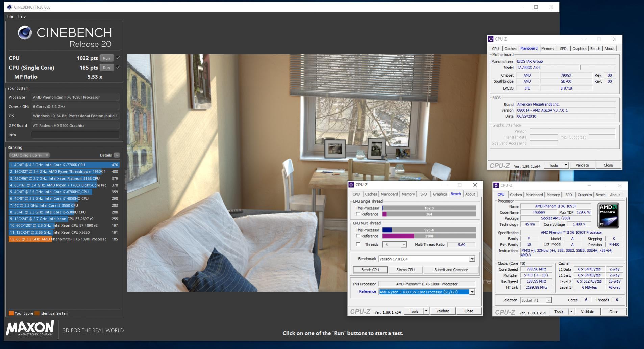The image size is (644, 349).
Task: Click the Processor field in Your System
Action: pyautogui.click(x=75, y=97)
